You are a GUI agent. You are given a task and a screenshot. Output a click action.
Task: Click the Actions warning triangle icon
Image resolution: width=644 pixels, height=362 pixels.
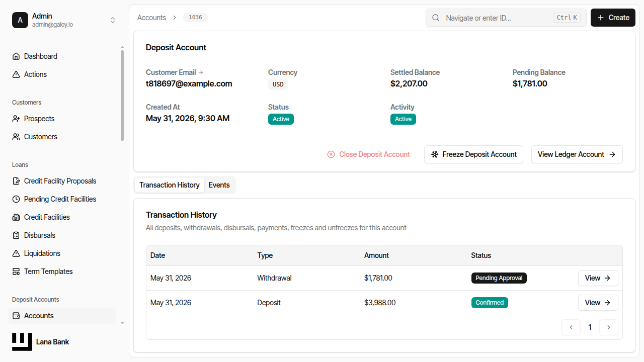tap(16, 74)
